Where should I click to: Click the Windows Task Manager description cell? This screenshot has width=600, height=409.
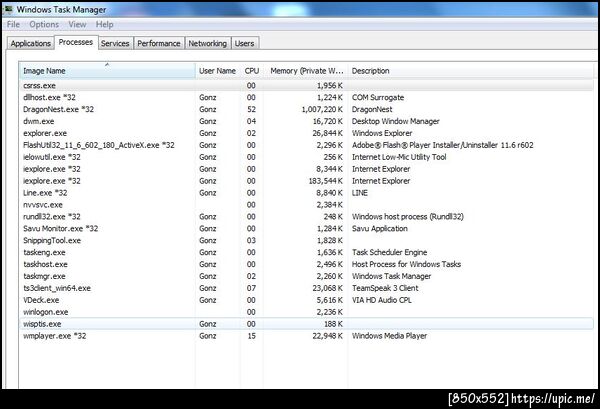point(391,276)
